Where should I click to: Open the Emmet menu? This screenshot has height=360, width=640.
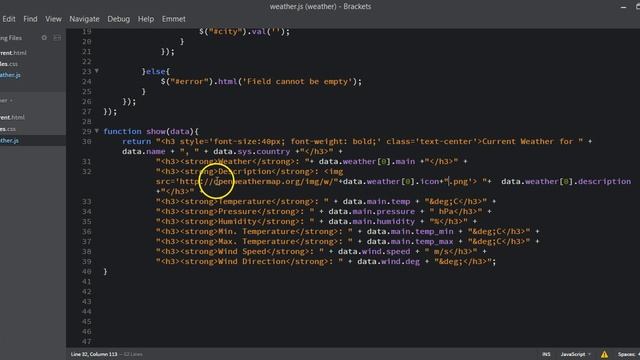click(x=173, y=19)
